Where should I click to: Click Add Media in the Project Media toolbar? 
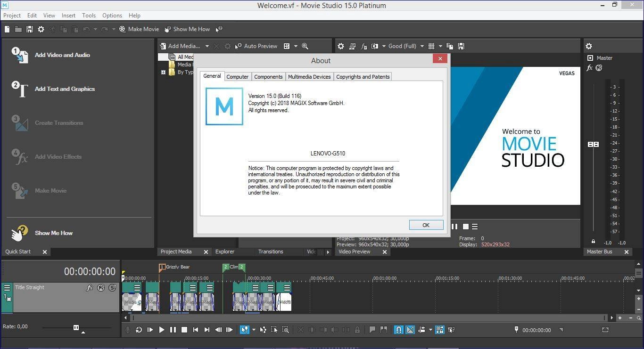[x=180, y=46]
